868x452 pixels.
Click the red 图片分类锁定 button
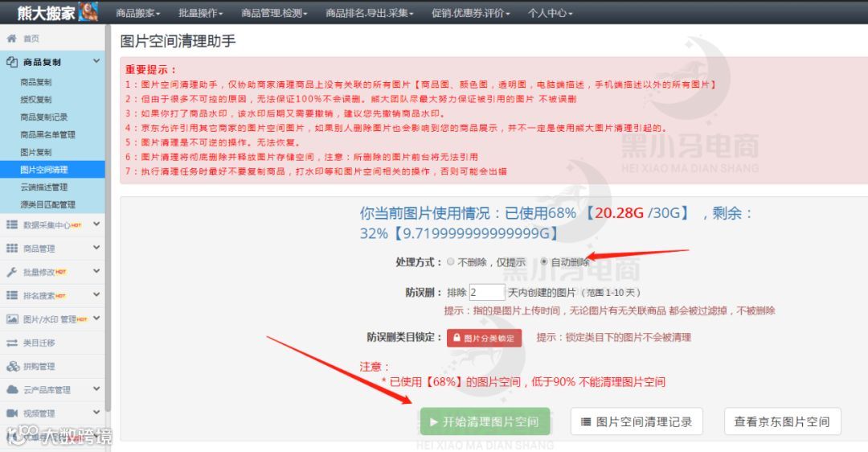pyautogui.click(x=485, y=338)
